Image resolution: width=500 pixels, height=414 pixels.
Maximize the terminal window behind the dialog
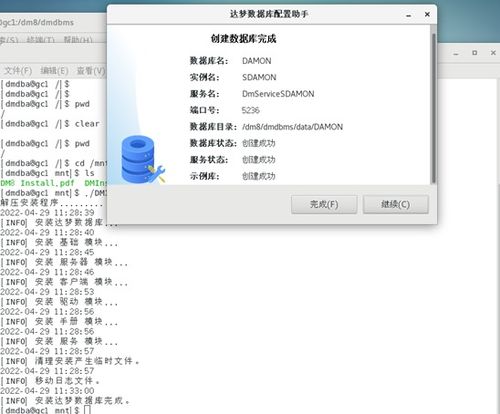(x=475, y=53)
